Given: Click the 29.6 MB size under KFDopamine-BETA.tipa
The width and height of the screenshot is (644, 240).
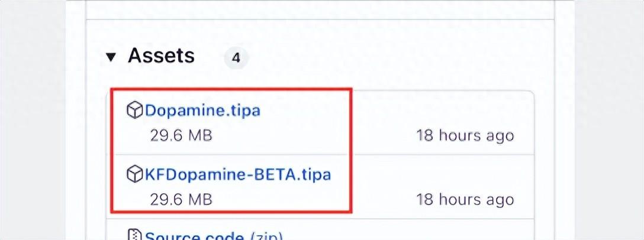Looking at the screenshot, I should (181, 199).
